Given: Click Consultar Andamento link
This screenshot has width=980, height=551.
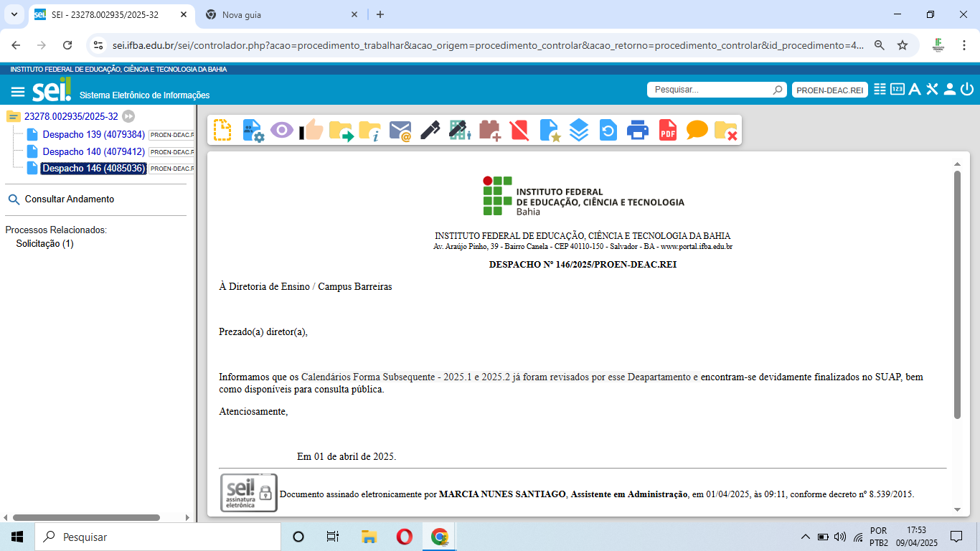Looking at the screenshot, I should pyautogui.click(x=69, y=199).
